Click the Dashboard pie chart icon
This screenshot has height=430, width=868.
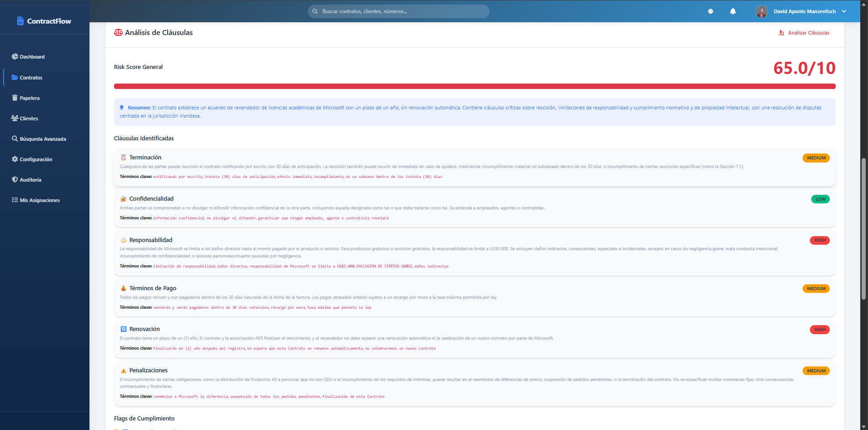pyautogui.click(x=15, y=57)
